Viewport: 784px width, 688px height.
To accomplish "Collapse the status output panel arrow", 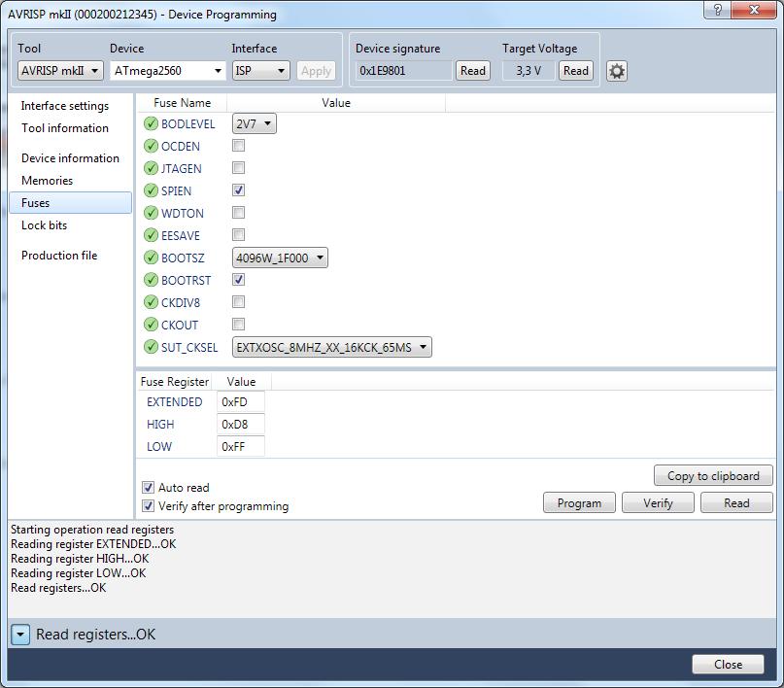I will point(20,635).
